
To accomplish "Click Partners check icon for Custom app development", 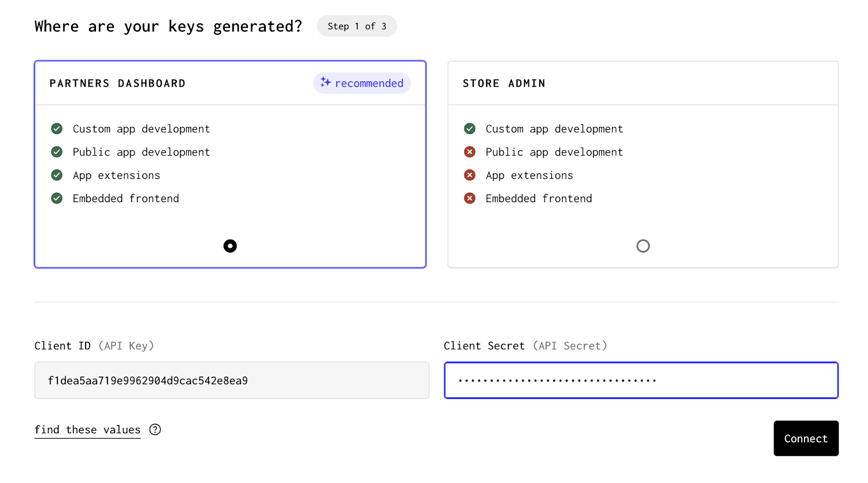I will (x=57, y=128).
